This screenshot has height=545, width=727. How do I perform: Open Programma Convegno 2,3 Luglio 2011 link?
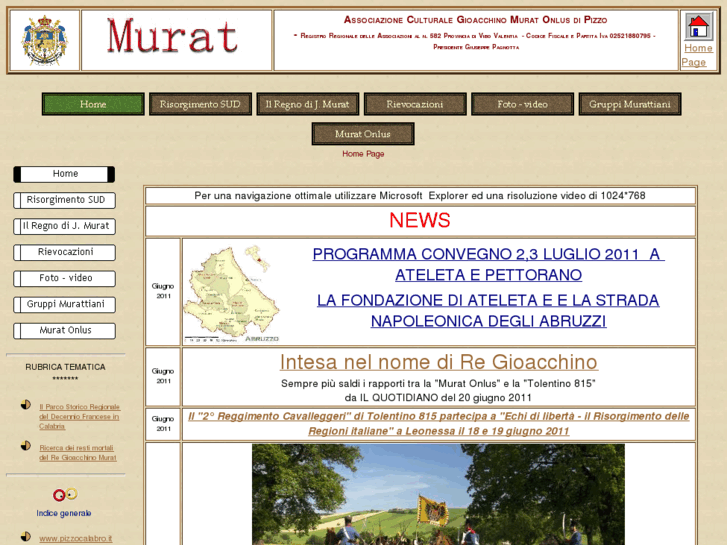(x=488, y=264)
